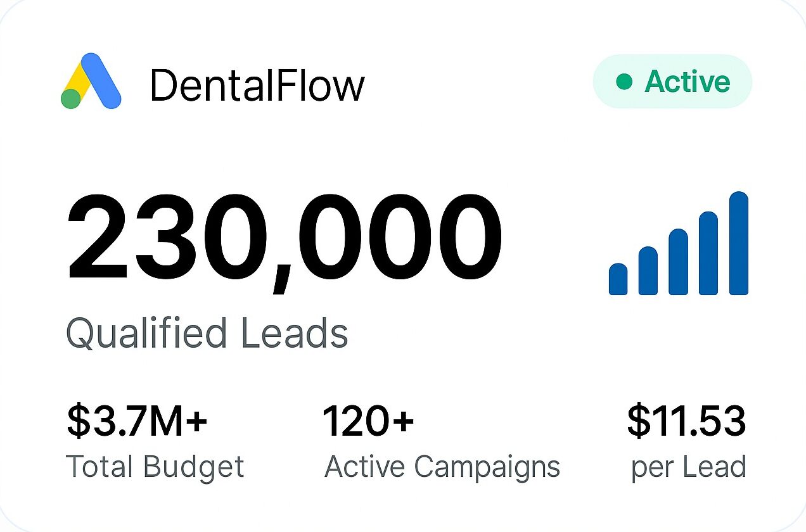This screenshot has width=806, height=532.
Task: Click the $11.53 cost value
Action: click(686, 422)
